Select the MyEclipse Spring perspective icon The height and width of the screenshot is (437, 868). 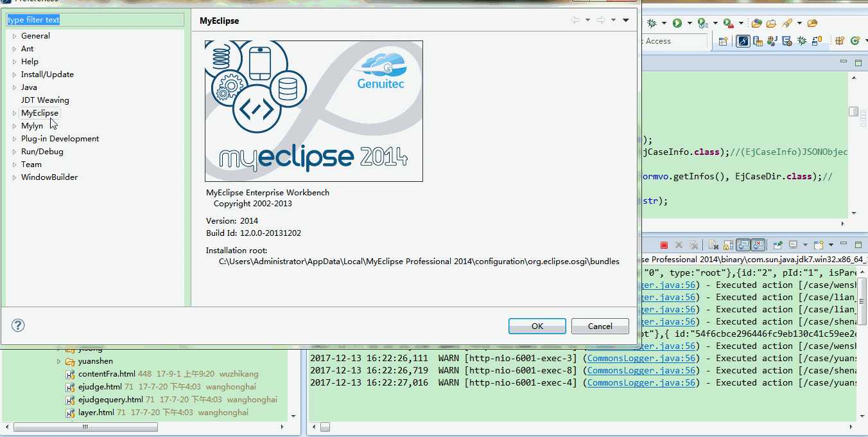point(743,41)
